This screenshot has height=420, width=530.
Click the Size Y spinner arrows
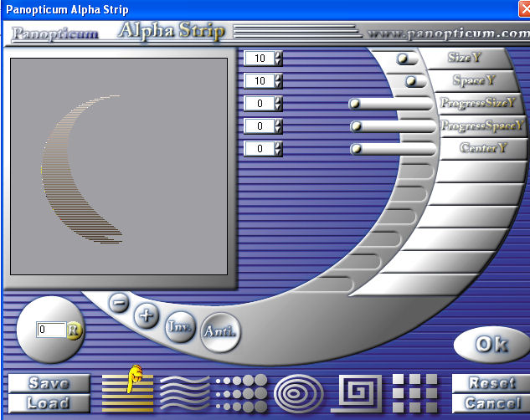[278, 59]
